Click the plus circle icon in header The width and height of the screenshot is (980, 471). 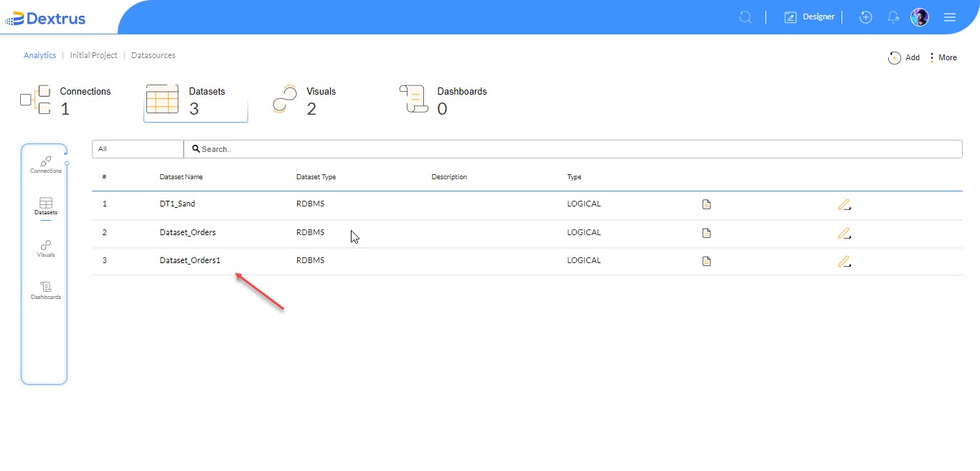[x=866, y=17]
